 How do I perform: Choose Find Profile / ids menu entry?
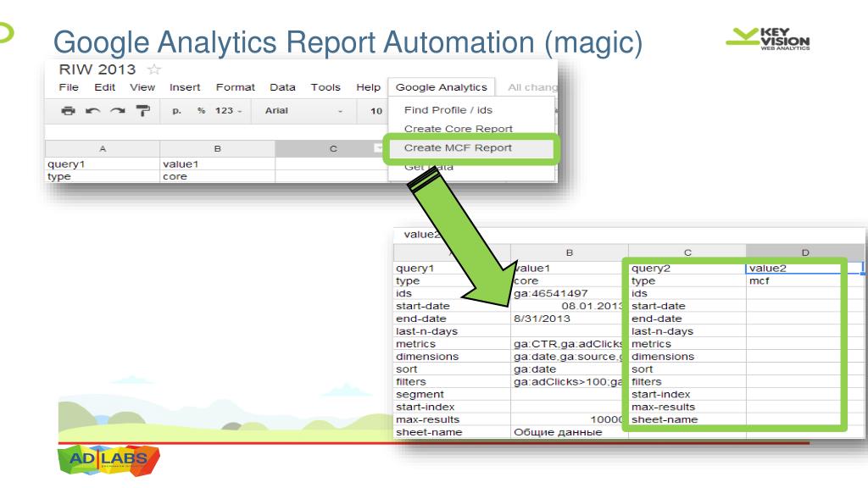(x=448, y=110)
